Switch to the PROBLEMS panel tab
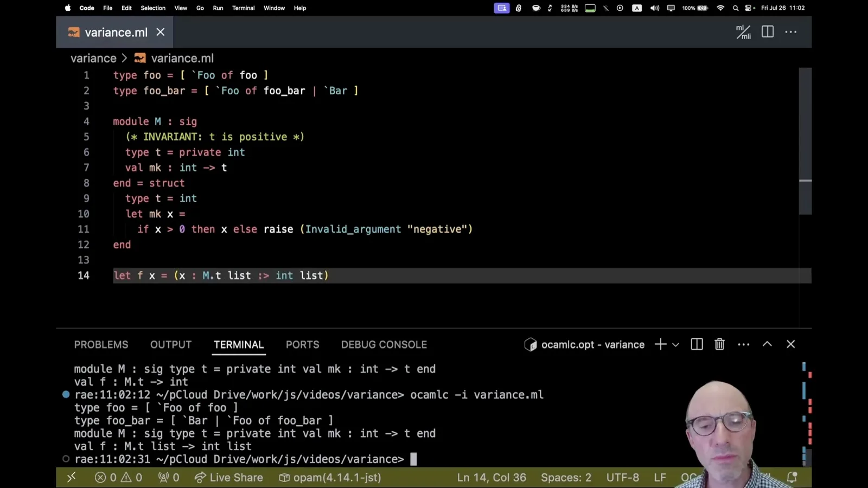868x488 pixels. (x=101, y=344)
